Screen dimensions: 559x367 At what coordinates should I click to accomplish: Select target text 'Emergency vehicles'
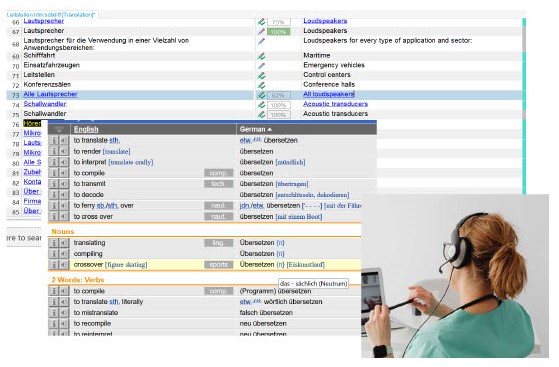click(334, 65)
